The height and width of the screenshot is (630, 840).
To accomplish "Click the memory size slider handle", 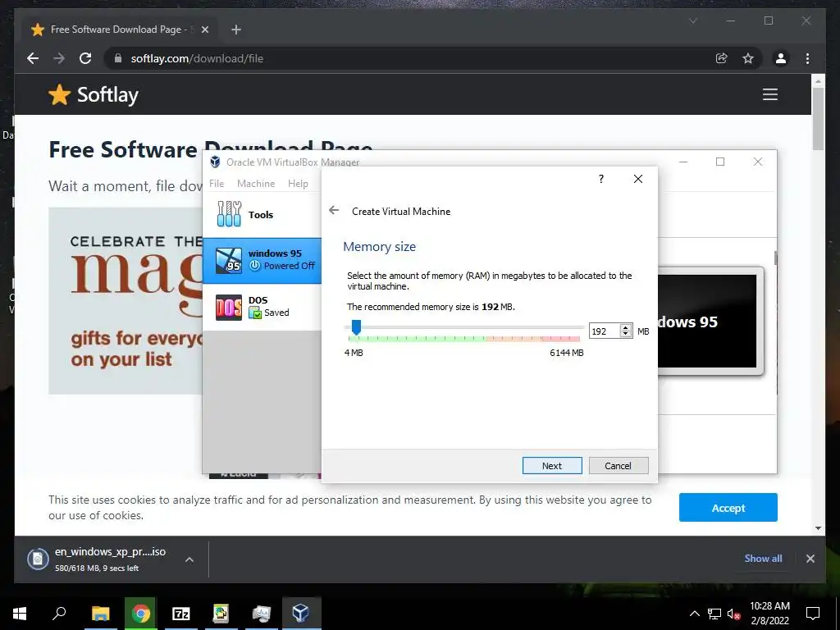I will 356,326.
